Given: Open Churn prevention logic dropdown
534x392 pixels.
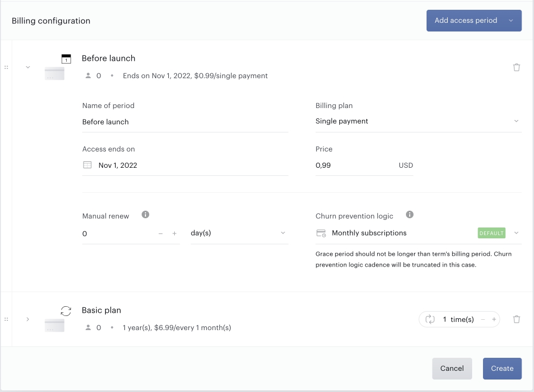Looking at the screenshot, I should pos(418,233).
